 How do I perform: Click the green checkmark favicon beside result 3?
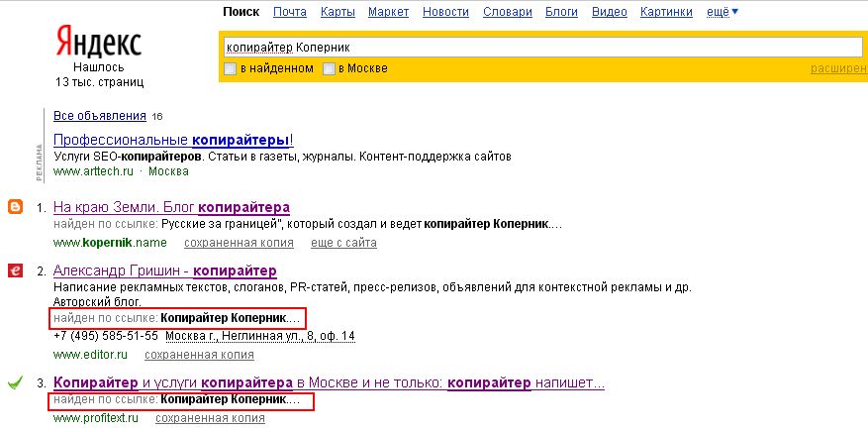click(16, 381)
